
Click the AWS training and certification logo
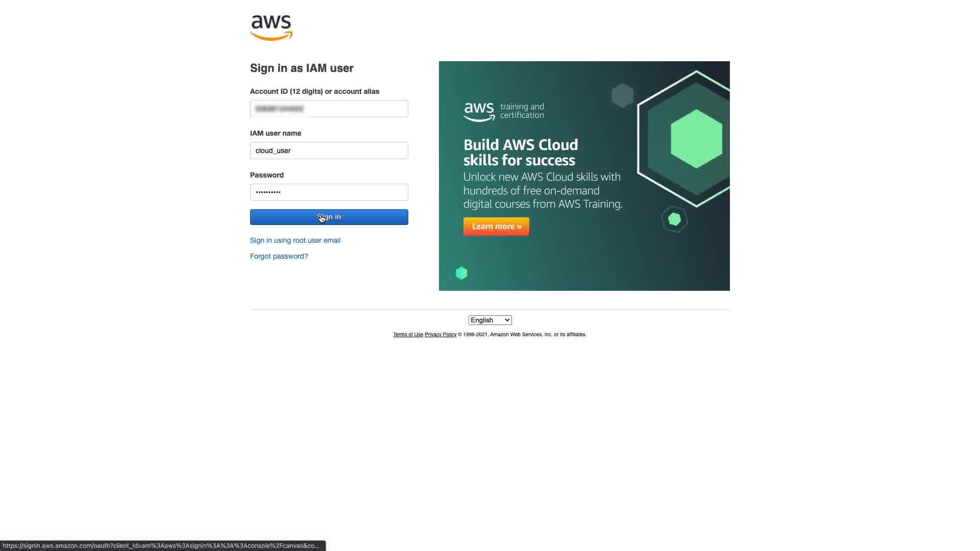pyautogui.click(x=503, y=112)
